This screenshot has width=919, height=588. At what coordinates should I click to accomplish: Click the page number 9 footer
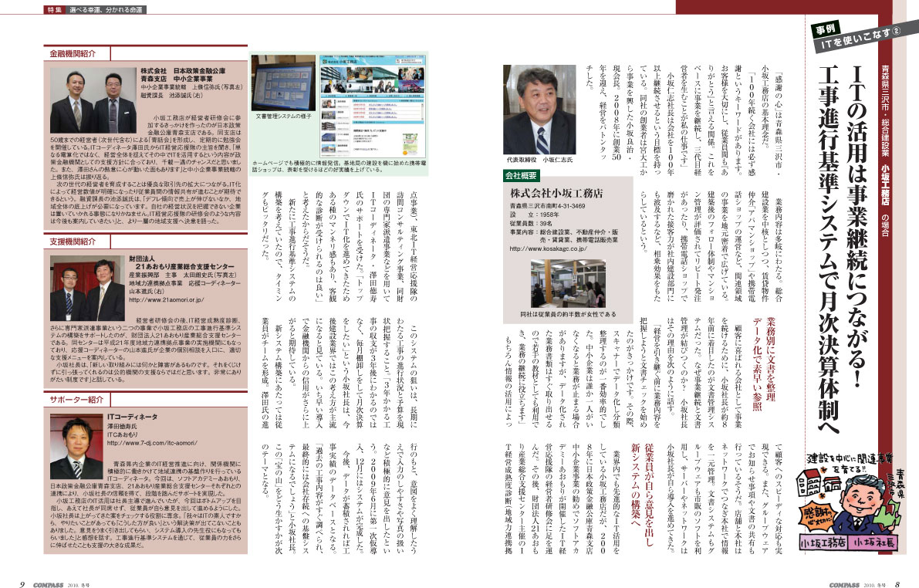click(22, 584)
